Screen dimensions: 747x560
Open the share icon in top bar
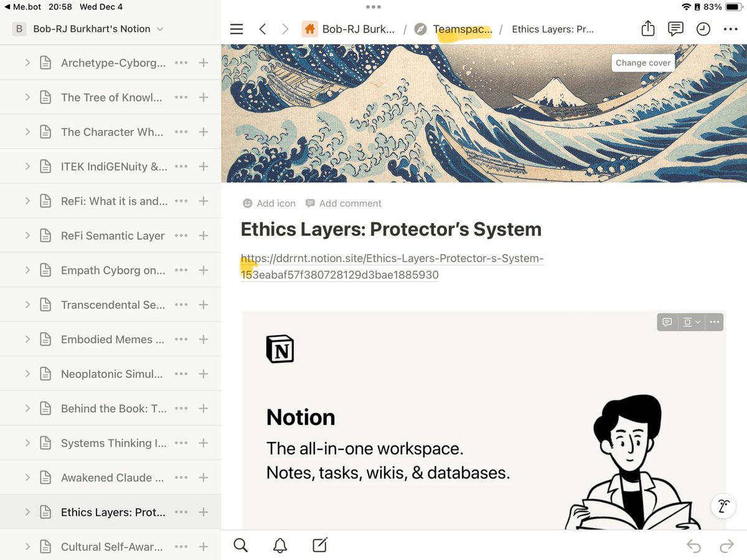click(x=648, y=29)
